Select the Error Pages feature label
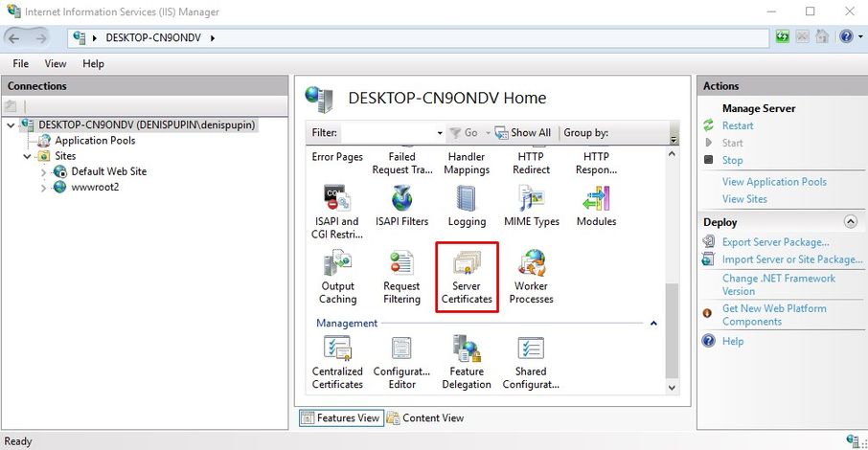 click(337, 157)
